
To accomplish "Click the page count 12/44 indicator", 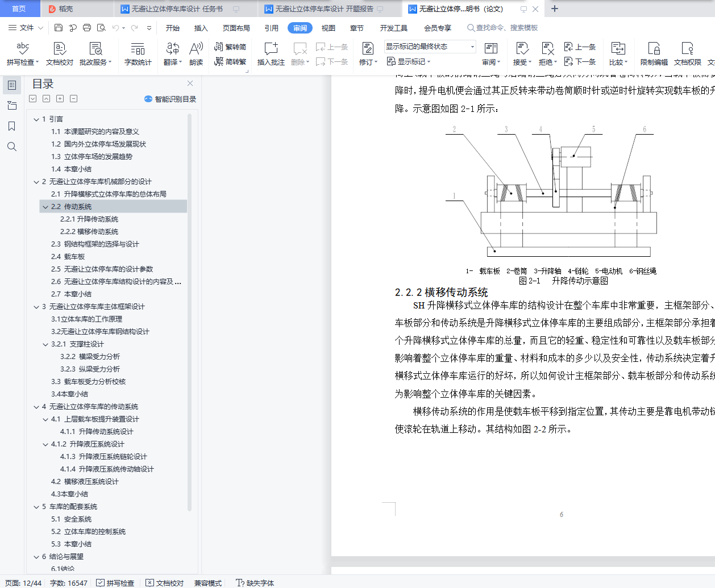I will tap(23, 583).
